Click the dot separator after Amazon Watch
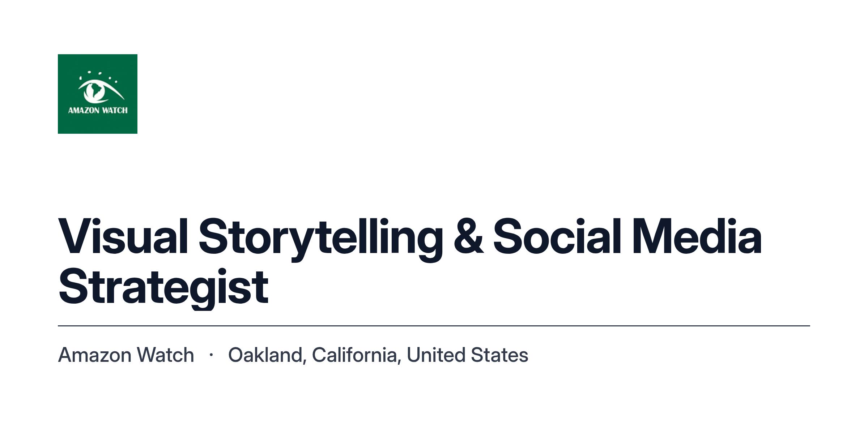This screenshot has height=424, width=868. click(211, 355)
